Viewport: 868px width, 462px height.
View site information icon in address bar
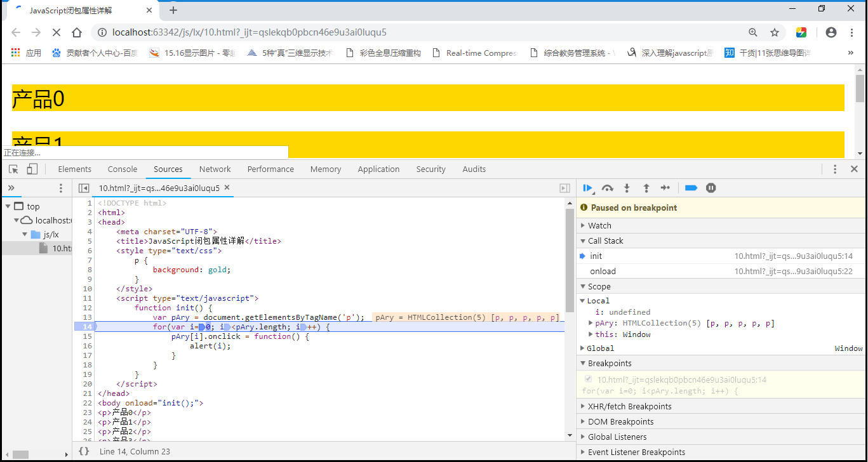(102, 32)
